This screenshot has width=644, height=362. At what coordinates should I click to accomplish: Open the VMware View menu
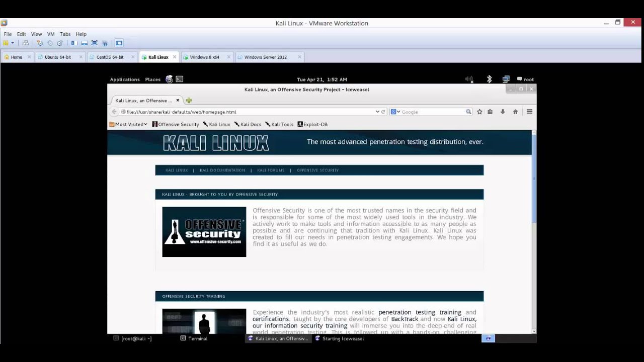[37, 34]
